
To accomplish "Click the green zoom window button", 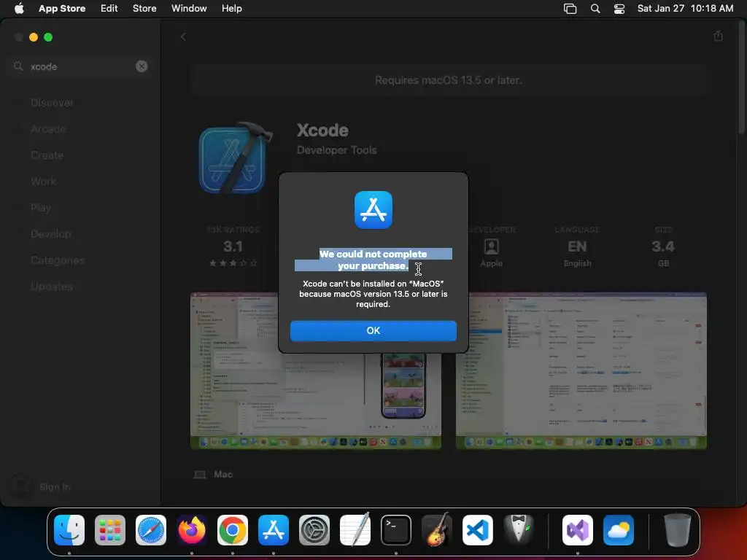I will tap(48, 37).
